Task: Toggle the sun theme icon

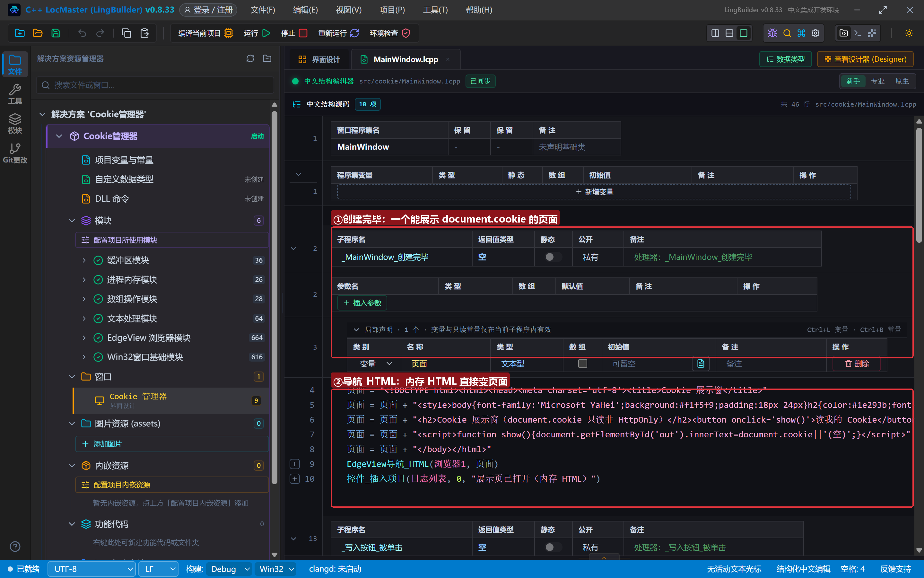Action: (x=909, y=33)
